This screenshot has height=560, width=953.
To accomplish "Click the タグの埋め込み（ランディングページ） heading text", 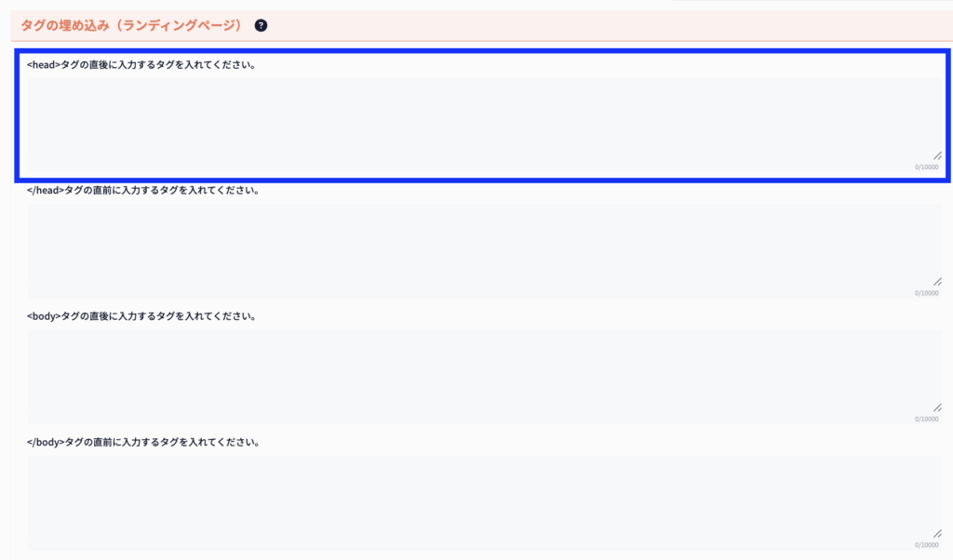I will 131,25.
